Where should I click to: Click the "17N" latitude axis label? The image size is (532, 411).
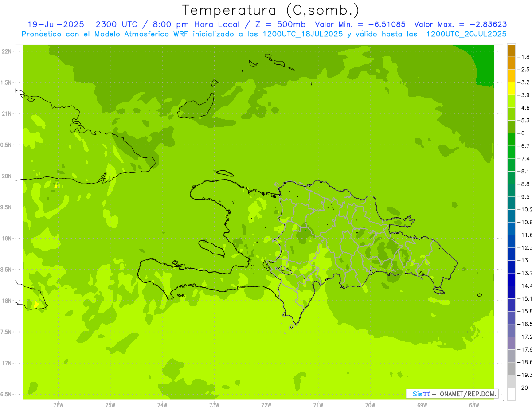pyautogui.click(x=7, y=364)
